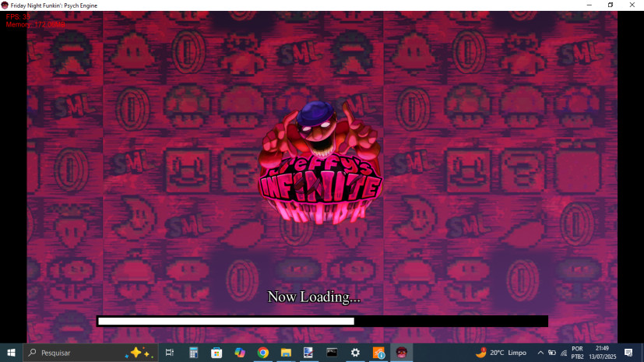Launch Calculator from the taskbar
Screen dimensions: 644x362
(x=193, y=353)
